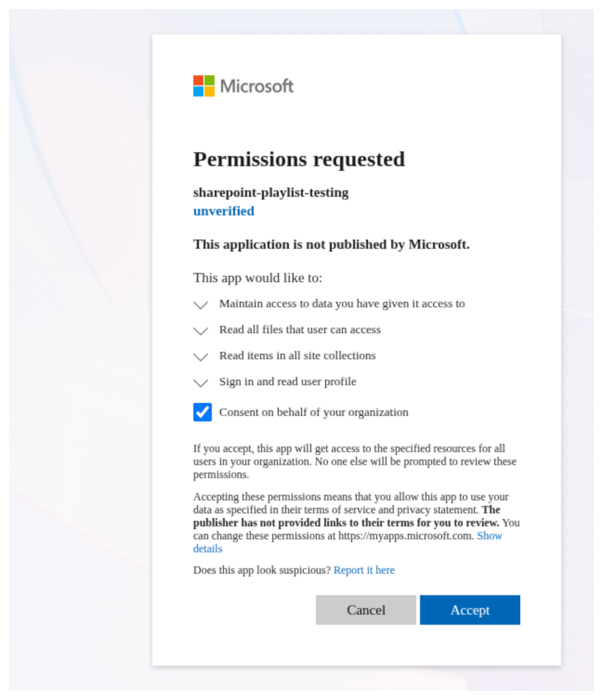
Task: Select the Read items in all site collections text
Action: 297,355
